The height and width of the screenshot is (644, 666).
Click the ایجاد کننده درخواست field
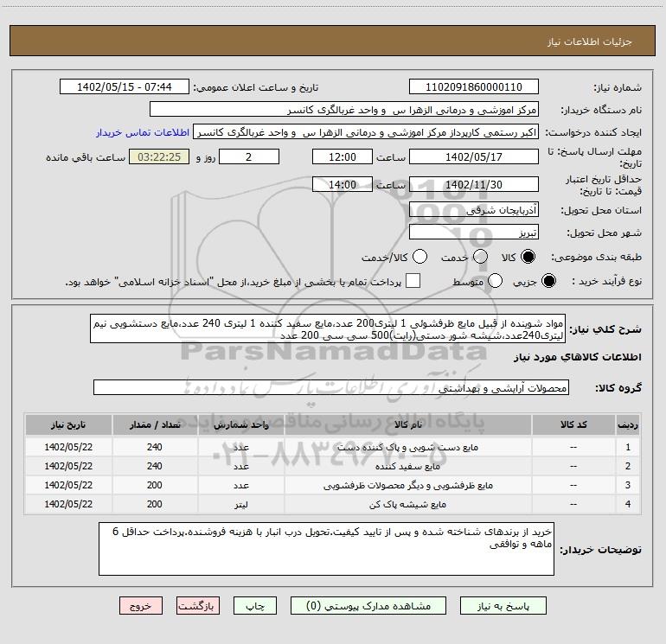pos(366,132)
